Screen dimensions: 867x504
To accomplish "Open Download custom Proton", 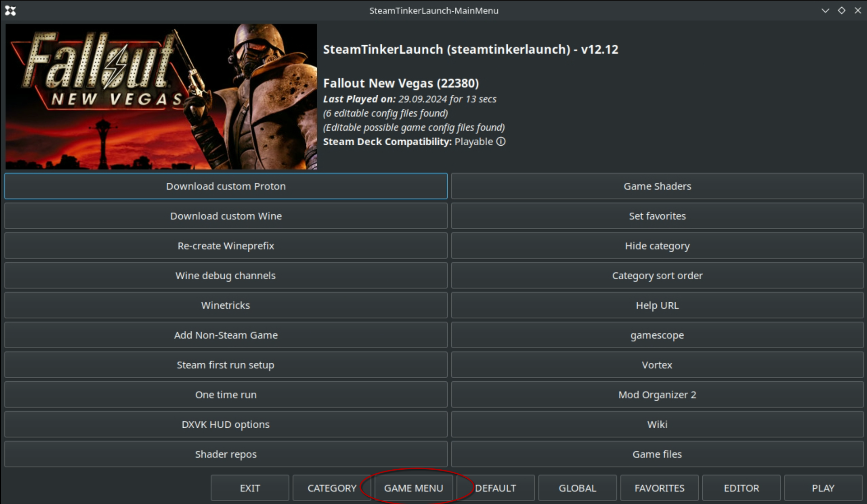I will (226, 186).
